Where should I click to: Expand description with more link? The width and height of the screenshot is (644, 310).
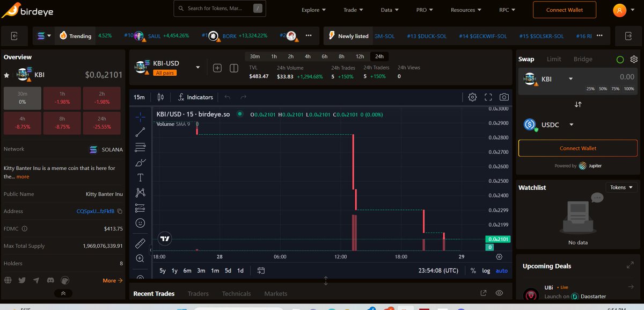pyautogui.click(x=23, y=177)
